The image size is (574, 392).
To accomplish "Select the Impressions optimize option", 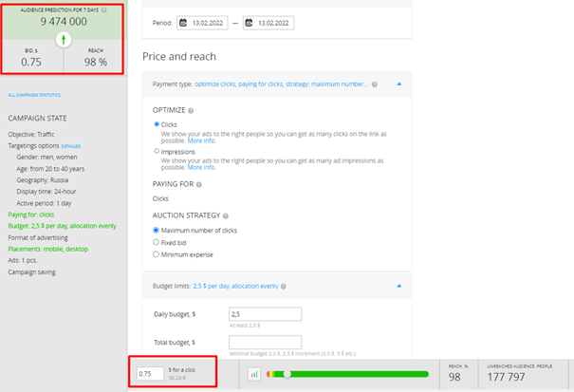I will coord(157,150).
